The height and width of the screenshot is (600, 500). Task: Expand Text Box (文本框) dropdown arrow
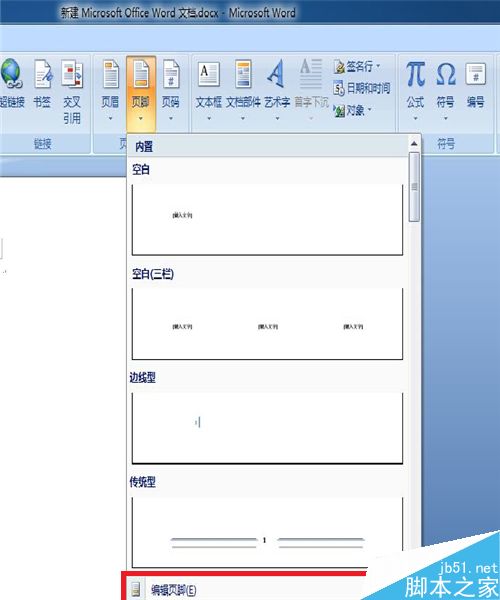click(209, 118)
